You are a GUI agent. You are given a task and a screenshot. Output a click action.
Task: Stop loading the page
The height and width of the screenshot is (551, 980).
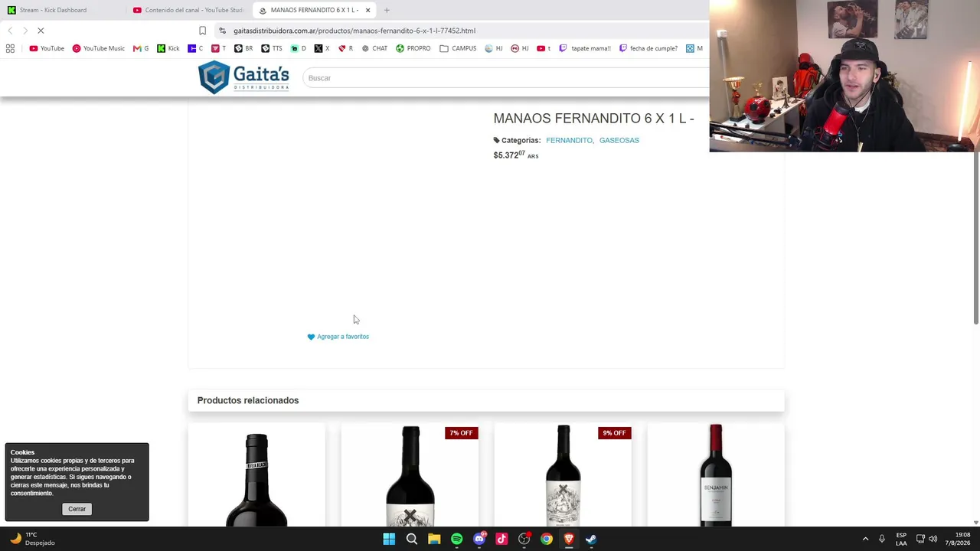point(41,31)
